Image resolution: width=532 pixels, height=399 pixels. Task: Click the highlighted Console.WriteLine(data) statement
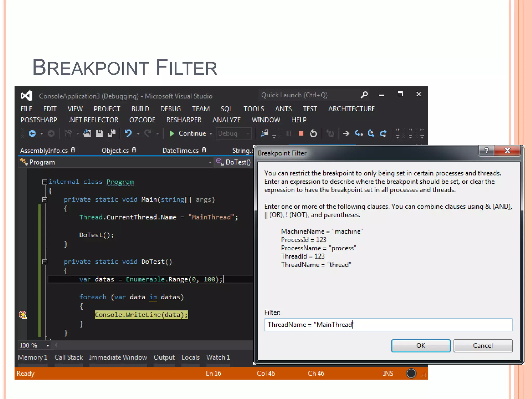(141, 315)
